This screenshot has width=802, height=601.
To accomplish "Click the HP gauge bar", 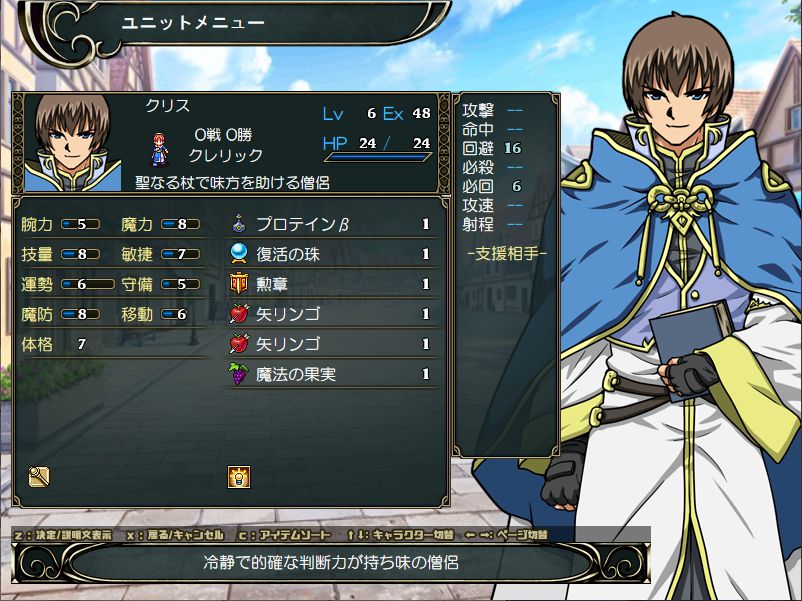I will tap(377, 157).
